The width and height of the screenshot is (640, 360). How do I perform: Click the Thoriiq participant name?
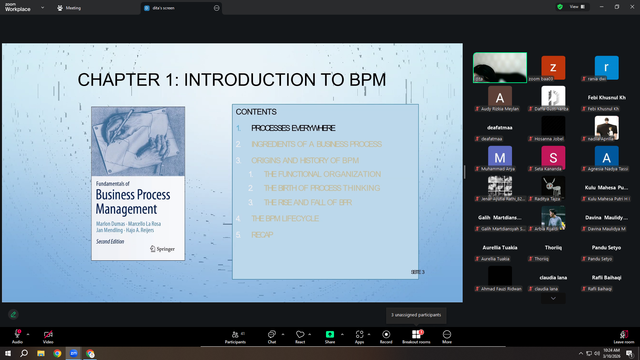(x=553, y=247)
